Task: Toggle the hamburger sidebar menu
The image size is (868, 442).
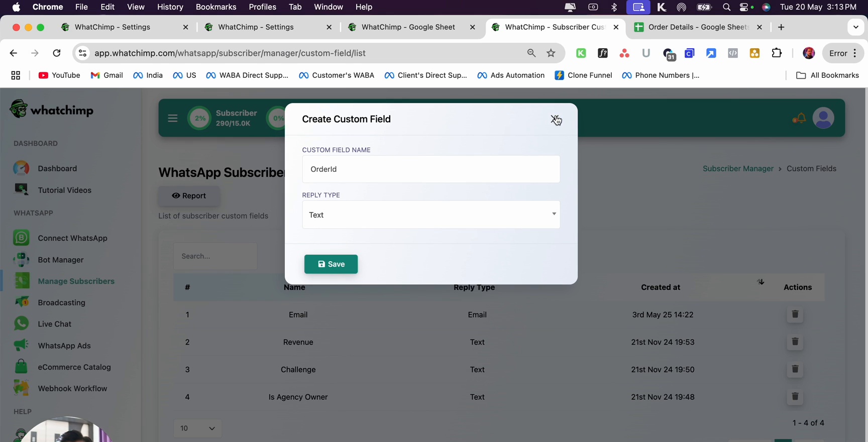Action: tap(173, 119)
